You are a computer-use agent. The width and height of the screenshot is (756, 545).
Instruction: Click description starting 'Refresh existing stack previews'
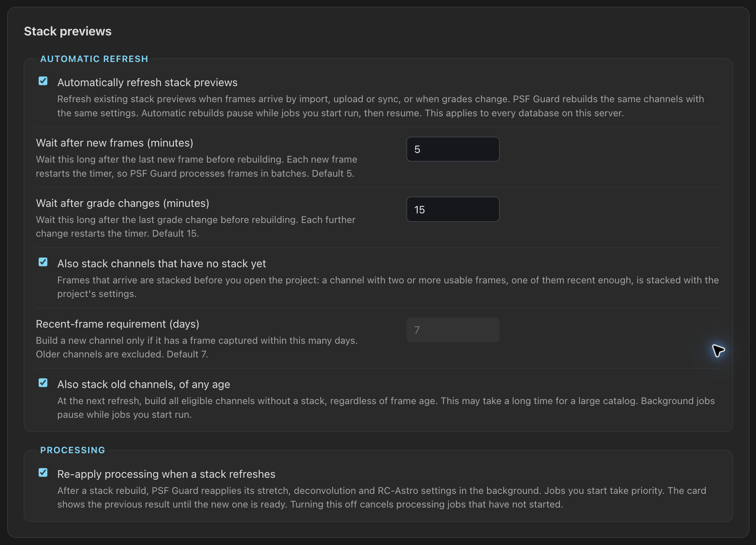tap(380, 106)
